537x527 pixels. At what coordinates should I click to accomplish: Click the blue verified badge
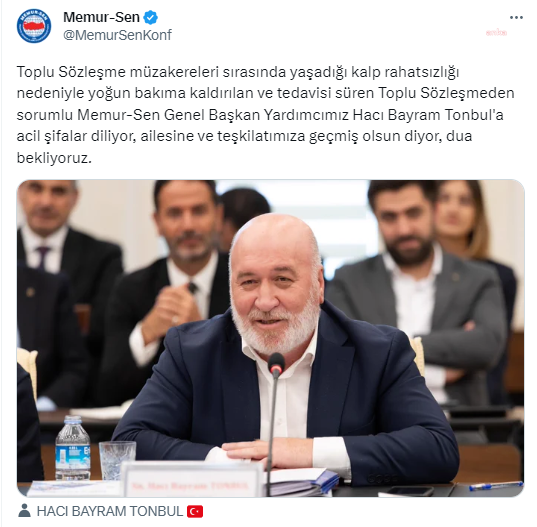click(x=150, y=17)
